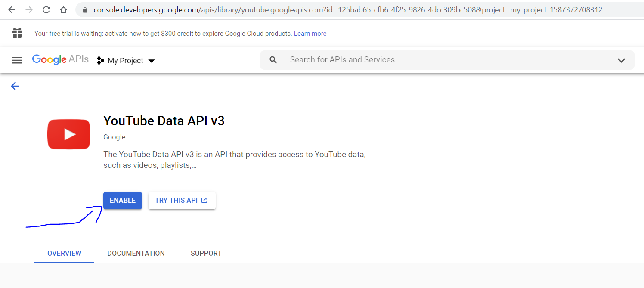
Task: Select the URL in the address bar
Action: tap(348, 9)
